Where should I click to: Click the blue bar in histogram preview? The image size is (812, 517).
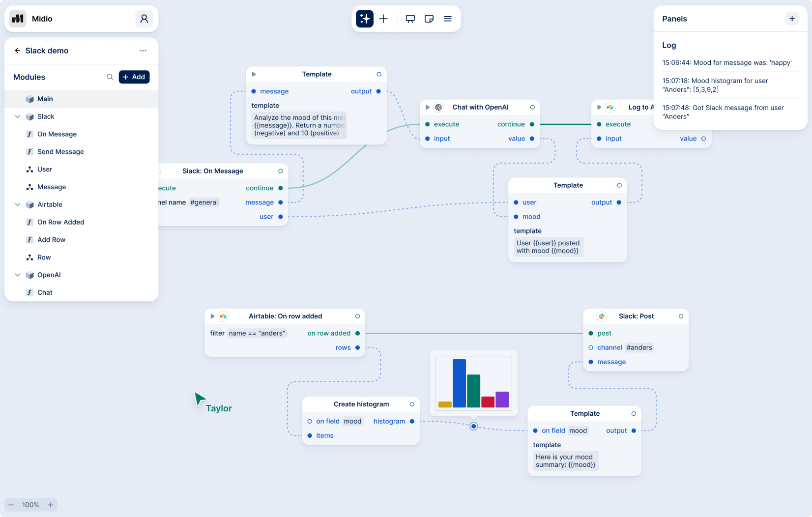[459, 383]
